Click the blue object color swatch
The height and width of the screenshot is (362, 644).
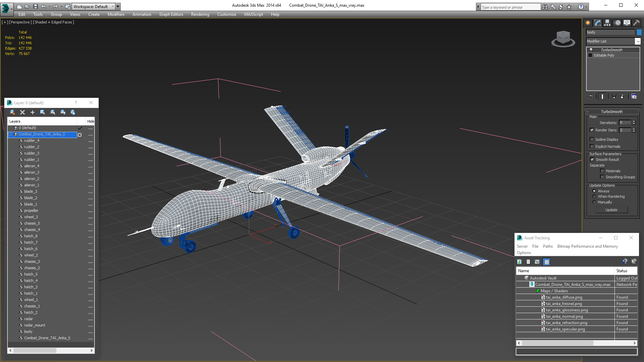(639, 32)
